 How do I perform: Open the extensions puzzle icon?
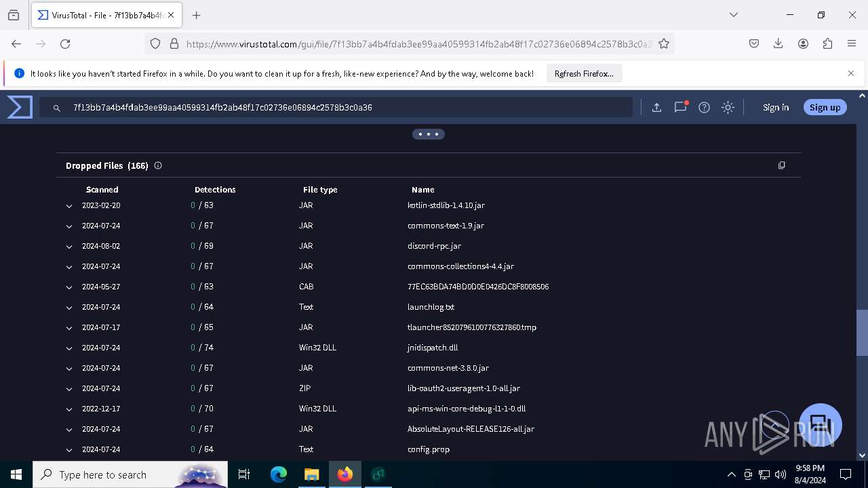point(827,43)
